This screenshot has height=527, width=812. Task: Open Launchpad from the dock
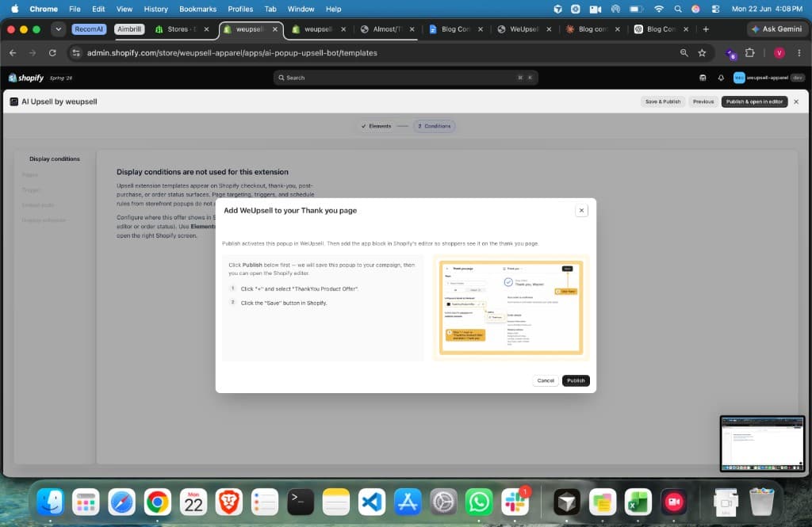(86, 502)
